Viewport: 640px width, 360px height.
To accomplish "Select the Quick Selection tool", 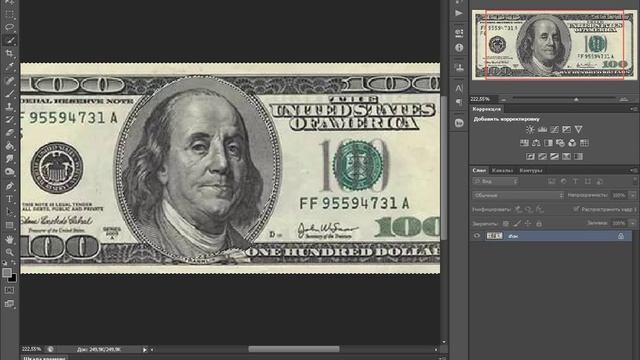I will click(9, 40).
